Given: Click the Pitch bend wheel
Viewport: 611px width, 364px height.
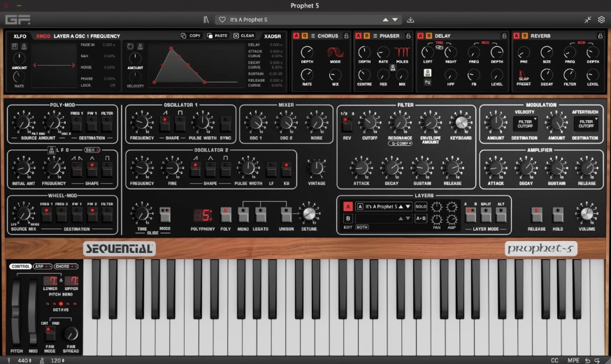Looking at the screenshot, I should pos(15,312).
